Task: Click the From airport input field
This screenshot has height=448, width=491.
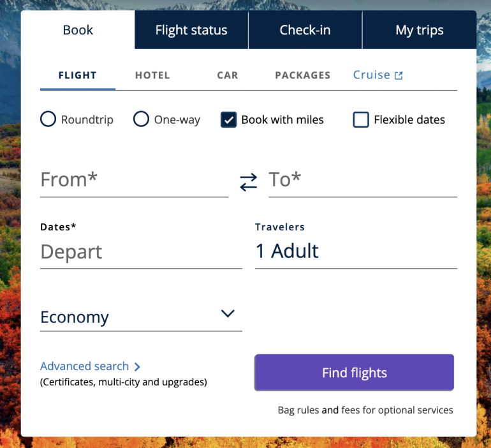Action: (134, 180)
